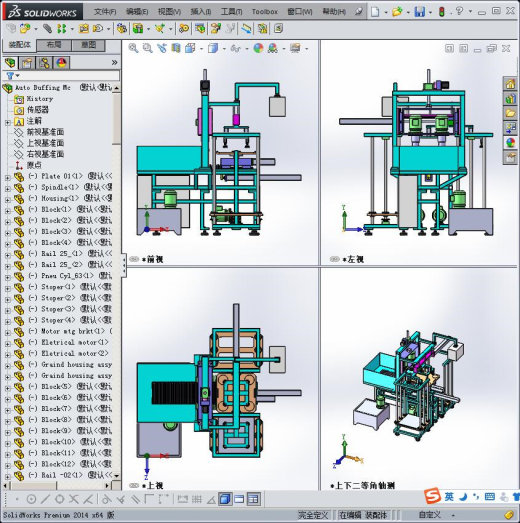520x523 pixels.
Task: Open the 插入(I) menu
Action: [201, 12]
